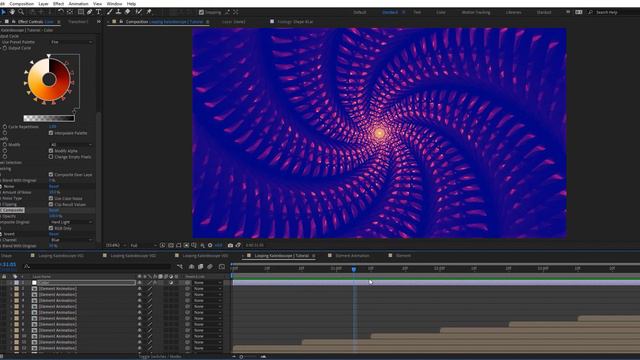
Task: Reset the Invert effect
Action: click(x=54, y=234)
